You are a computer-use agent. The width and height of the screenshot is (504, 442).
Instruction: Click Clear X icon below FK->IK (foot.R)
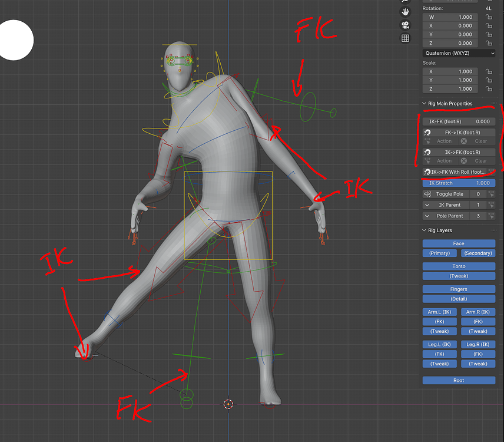coord(463,141)
